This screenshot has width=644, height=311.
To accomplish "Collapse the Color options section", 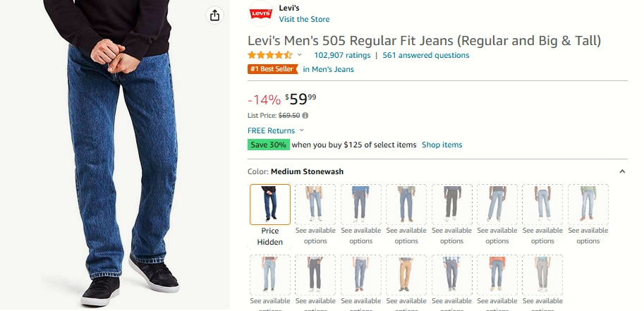I will click(622, 171).
